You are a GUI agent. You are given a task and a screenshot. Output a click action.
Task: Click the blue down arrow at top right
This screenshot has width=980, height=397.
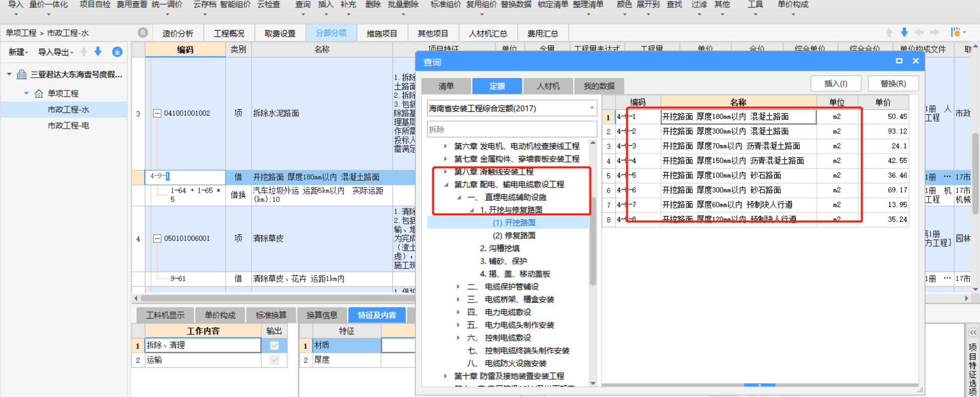point(904,33)
